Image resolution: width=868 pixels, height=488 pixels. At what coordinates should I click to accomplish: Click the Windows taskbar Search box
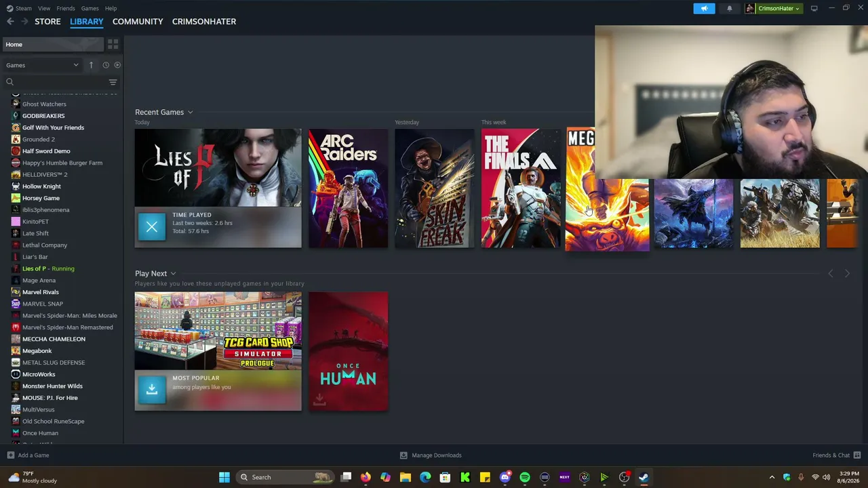(x=285, y=477)
